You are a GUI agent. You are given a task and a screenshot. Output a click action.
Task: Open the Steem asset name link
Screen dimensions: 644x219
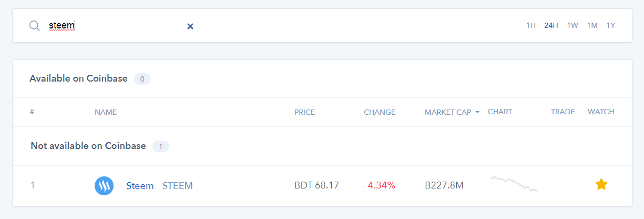[140, 185]
